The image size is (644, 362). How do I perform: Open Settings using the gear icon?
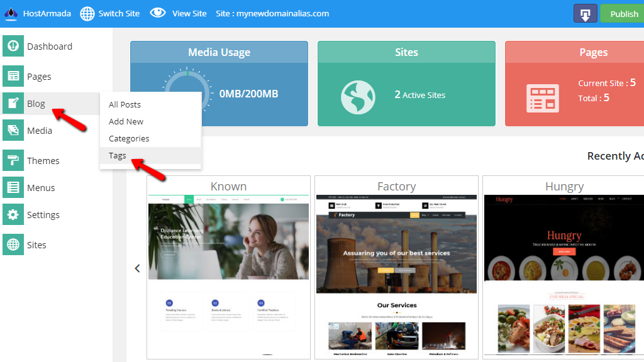13,214
